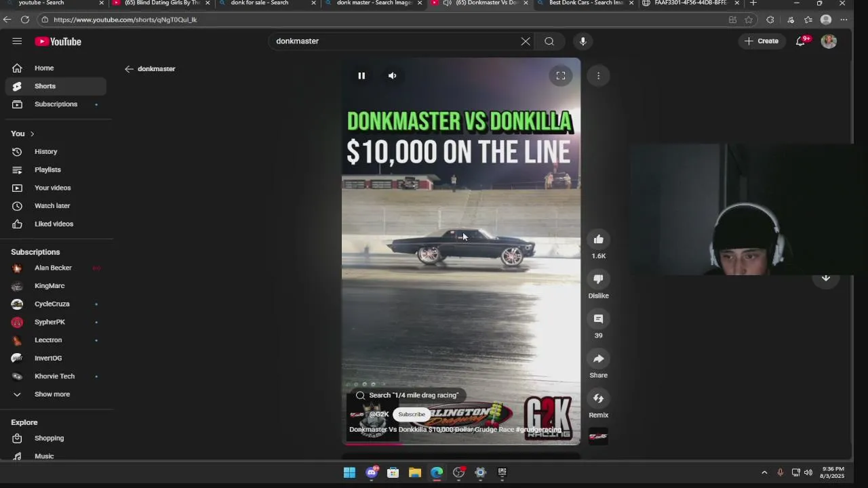The height and width of the screenshot is (488, 868).
Task: Select Shorts in the sidebar
Action: click(x=56, y=86)
